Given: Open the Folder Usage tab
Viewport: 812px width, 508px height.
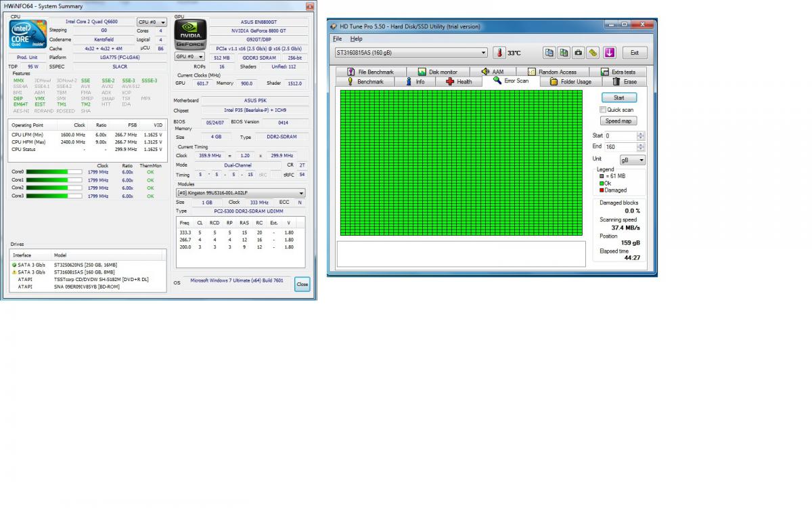Looking at the screenshot, I should point(570,82).
